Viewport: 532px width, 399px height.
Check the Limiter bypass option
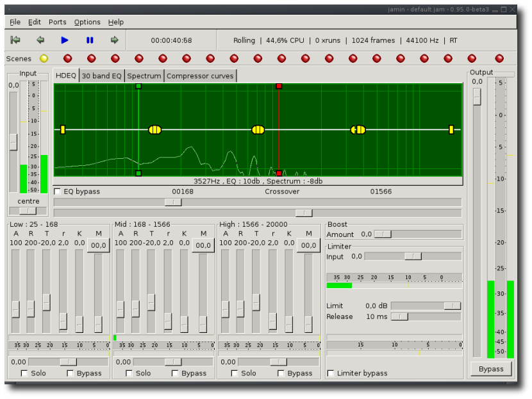coord(331,373)
